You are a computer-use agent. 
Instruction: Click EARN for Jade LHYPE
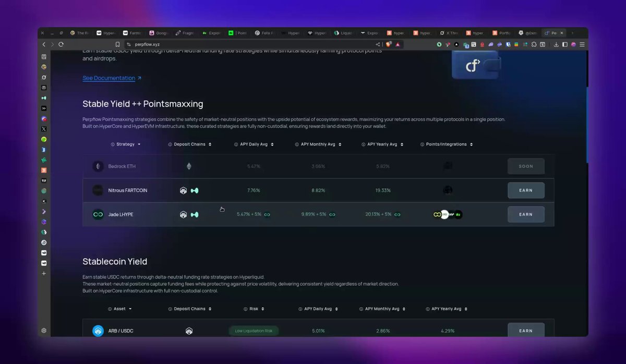tap(526, 214)
